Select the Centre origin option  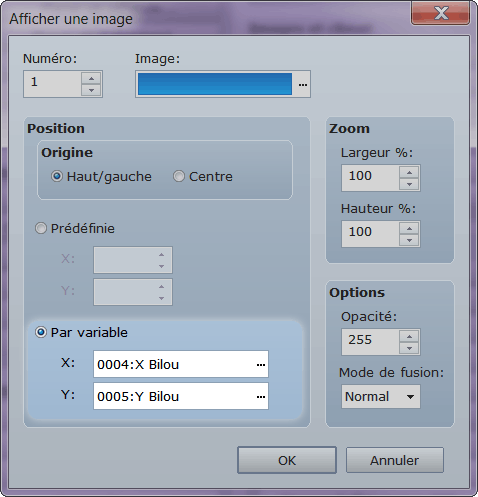click(179, 176)
